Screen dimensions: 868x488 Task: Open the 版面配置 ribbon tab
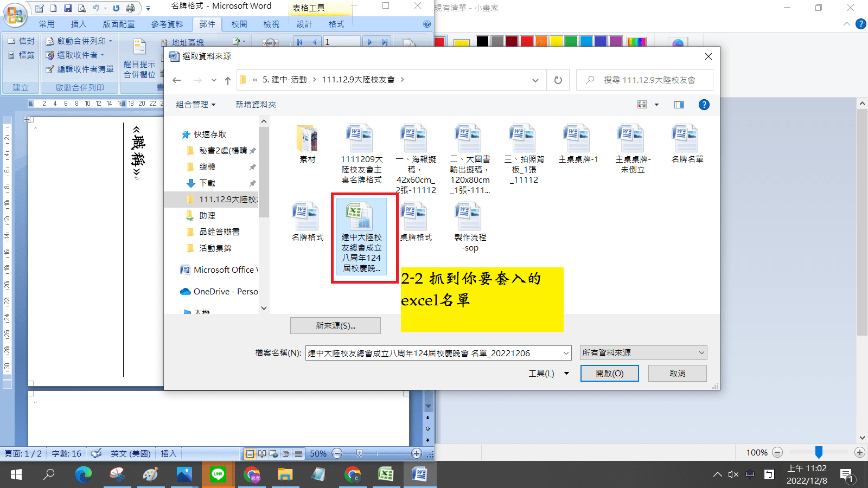119,24
